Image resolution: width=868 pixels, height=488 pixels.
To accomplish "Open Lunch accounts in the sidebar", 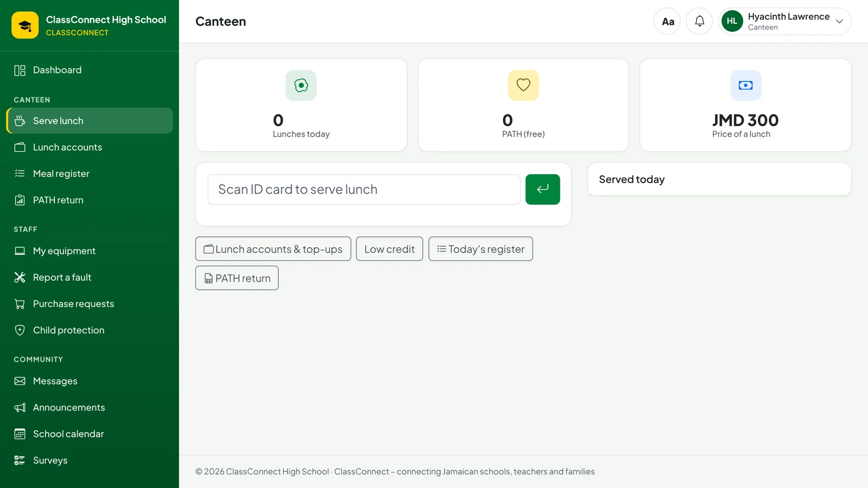I will coord(90,147).
